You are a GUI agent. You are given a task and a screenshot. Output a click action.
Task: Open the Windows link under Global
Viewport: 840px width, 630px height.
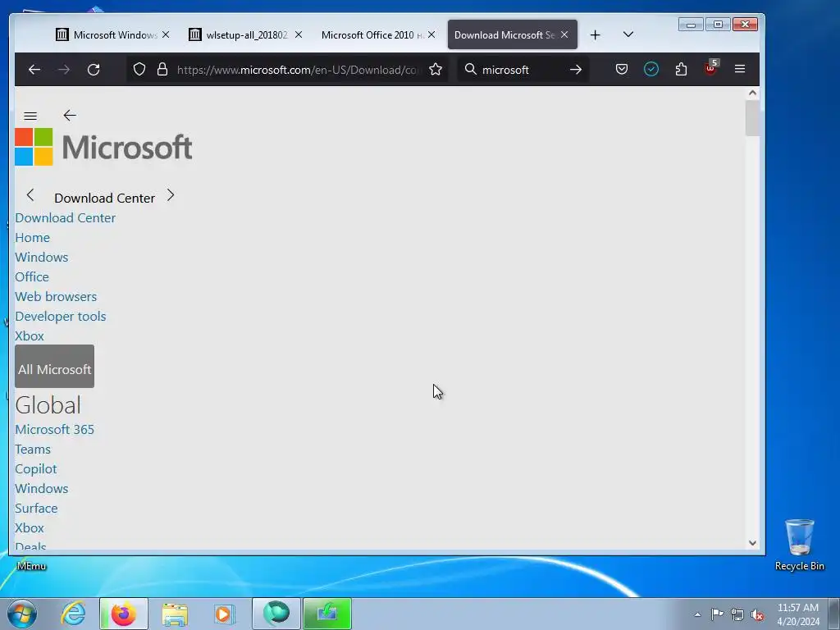click(42, 489)
